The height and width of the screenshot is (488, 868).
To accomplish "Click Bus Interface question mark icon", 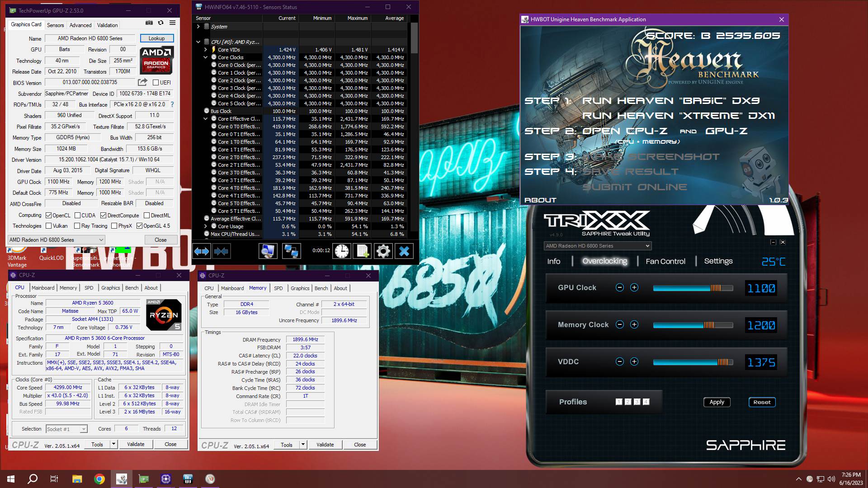I will [172, 104].
